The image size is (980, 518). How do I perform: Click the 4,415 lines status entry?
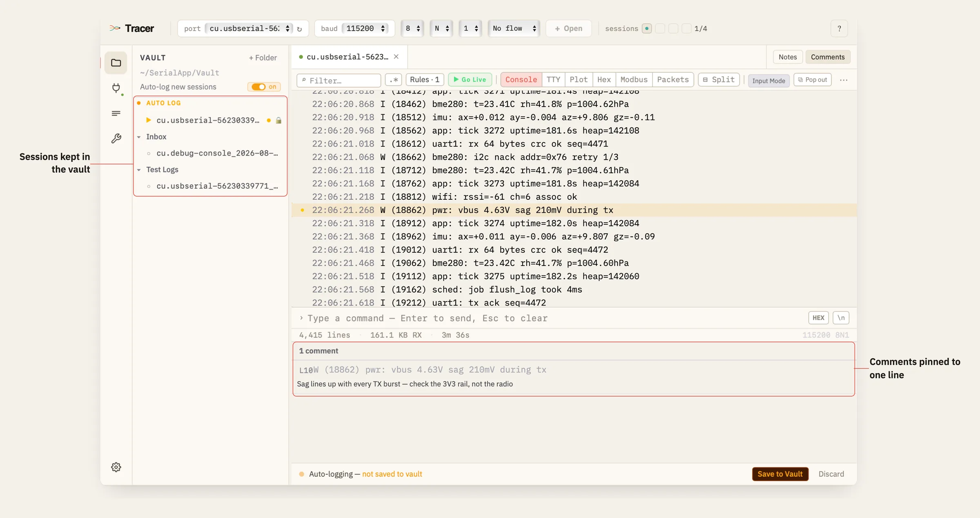[325, 335]
